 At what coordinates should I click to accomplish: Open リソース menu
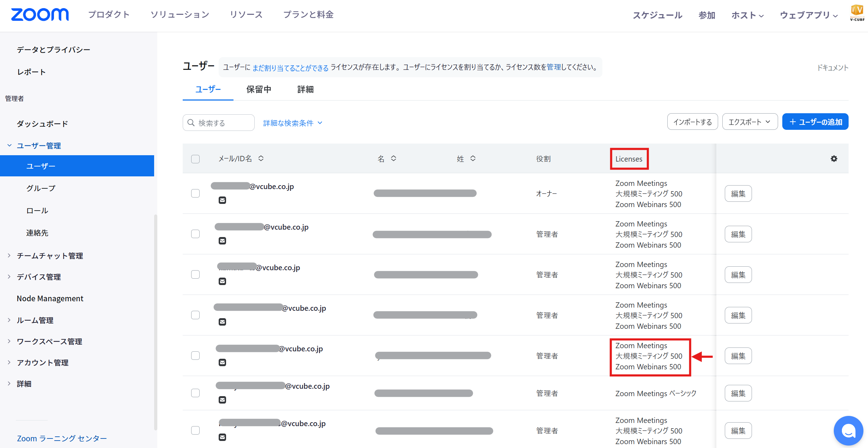pyautogui.click(x=246, y=14)
